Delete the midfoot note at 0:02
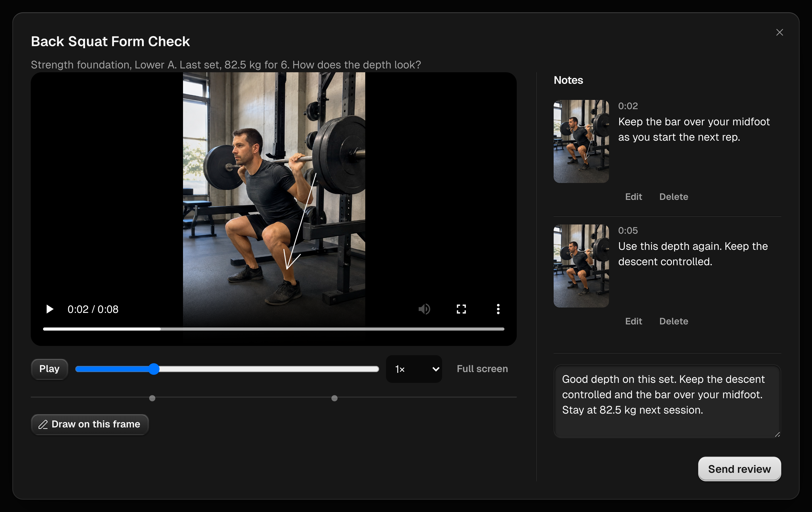 (673, 197)
